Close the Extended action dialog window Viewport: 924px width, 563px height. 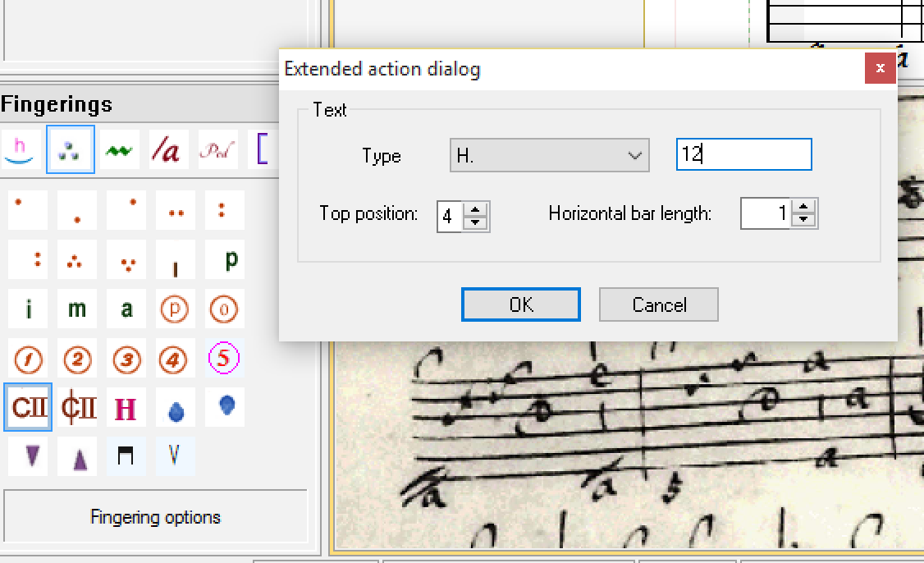click(x=880, y=69)
